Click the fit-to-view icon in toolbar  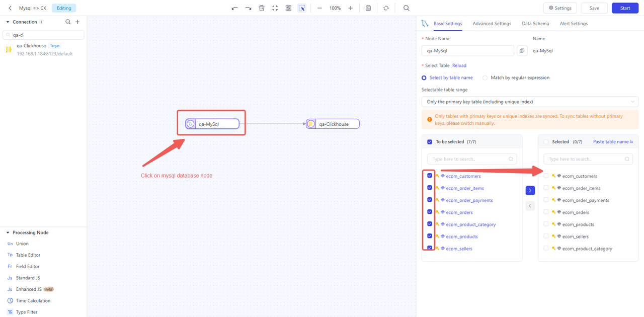coord(275,8)
